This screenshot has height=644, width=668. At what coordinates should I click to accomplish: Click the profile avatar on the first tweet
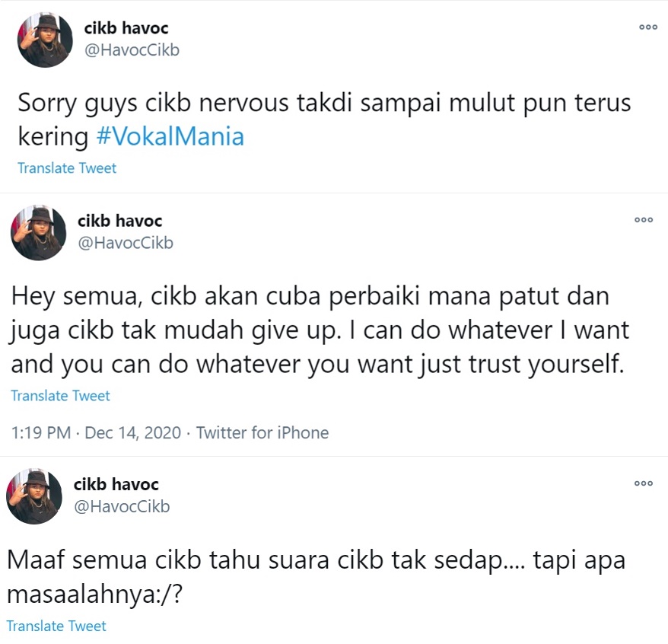coord(45,40)
